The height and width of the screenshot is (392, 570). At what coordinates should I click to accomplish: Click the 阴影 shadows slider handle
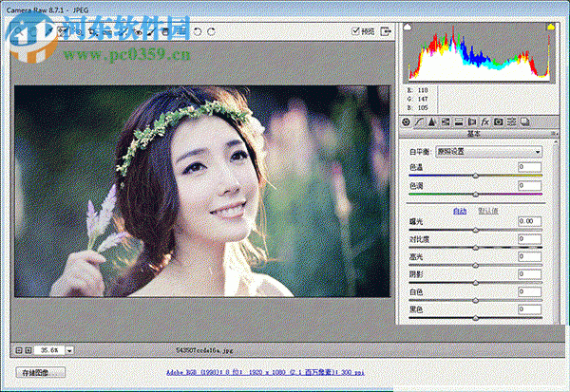click(x=476, y=283)
